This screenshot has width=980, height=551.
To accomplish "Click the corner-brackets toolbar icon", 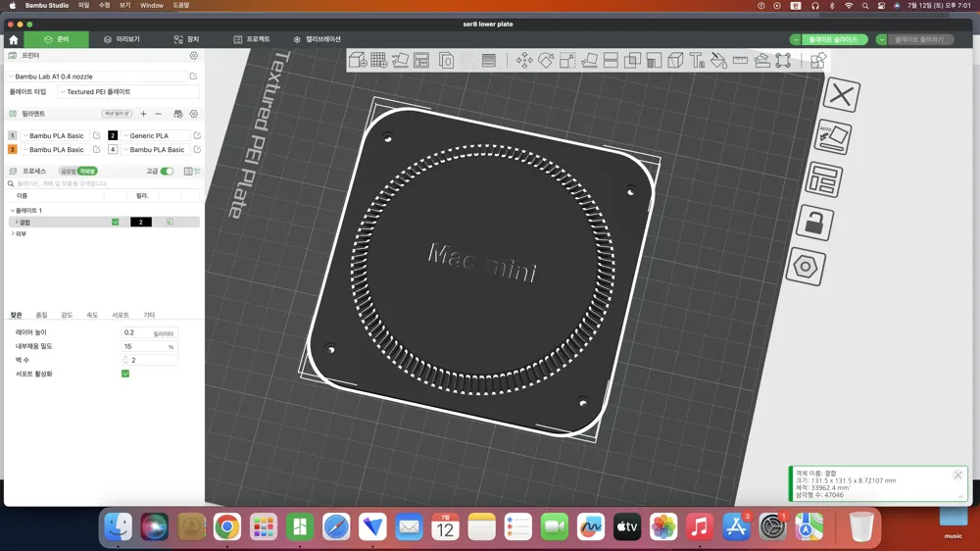I will point(783,60).
